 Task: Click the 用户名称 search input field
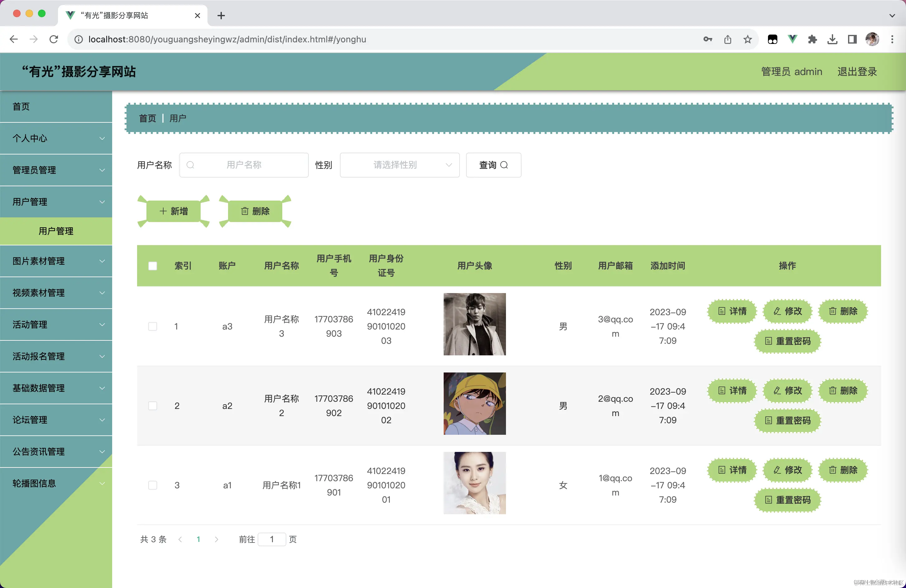click(x=244, y=165)
